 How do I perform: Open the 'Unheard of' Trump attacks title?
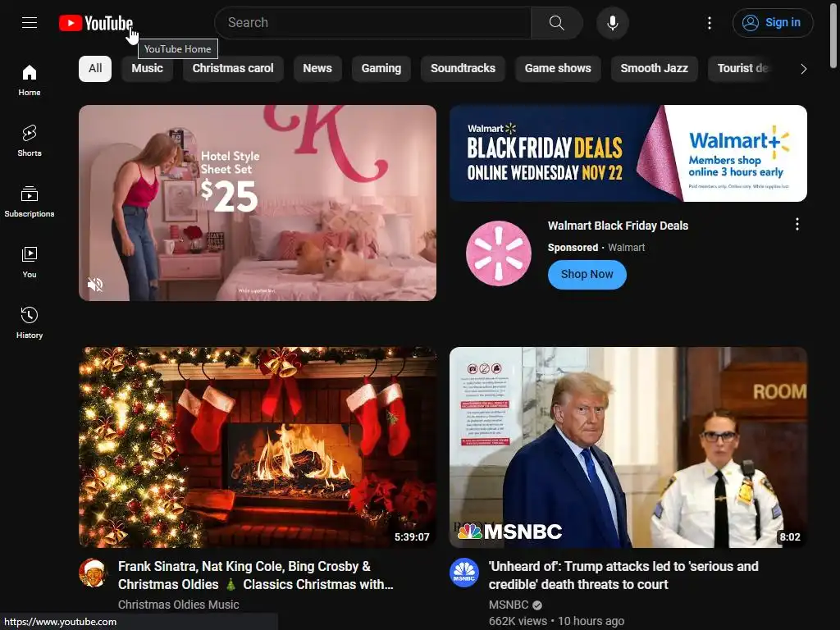623,575
